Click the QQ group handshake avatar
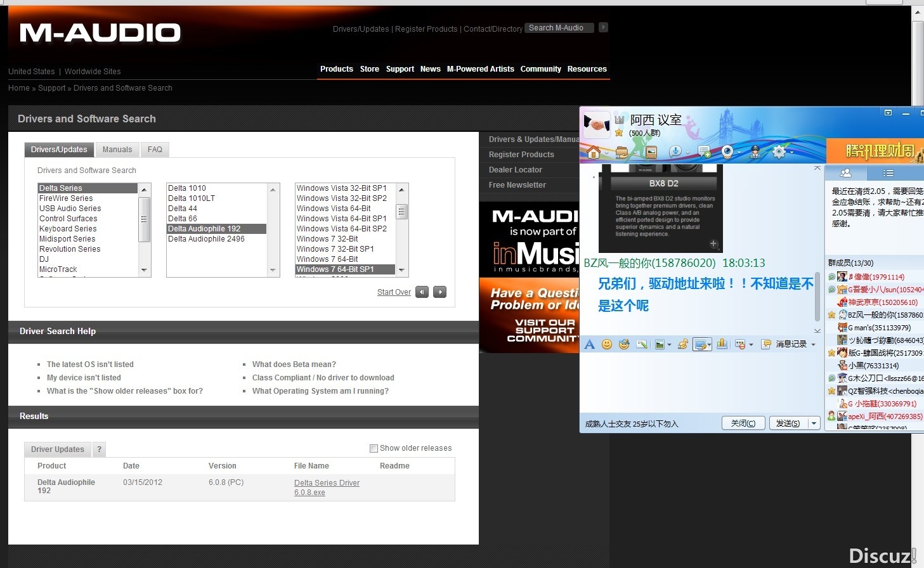924x568 pixels. click(596, 124)
